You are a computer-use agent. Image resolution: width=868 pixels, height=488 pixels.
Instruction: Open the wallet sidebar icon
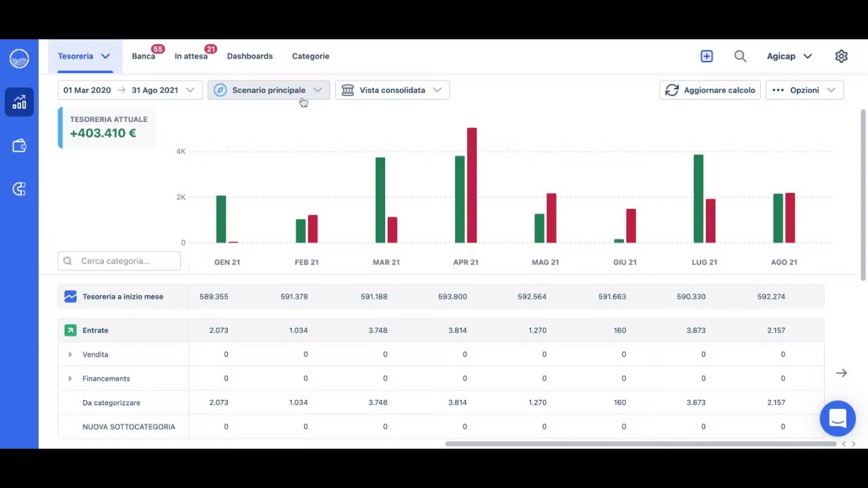tap(19, 146)
